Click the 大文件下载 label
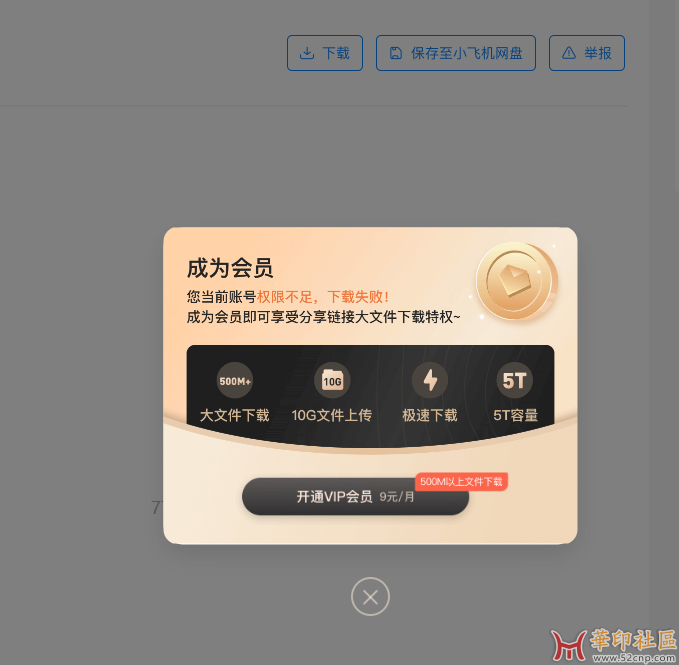Image resolution: width=679 pixels, height=665 pixels. [235, 415]
